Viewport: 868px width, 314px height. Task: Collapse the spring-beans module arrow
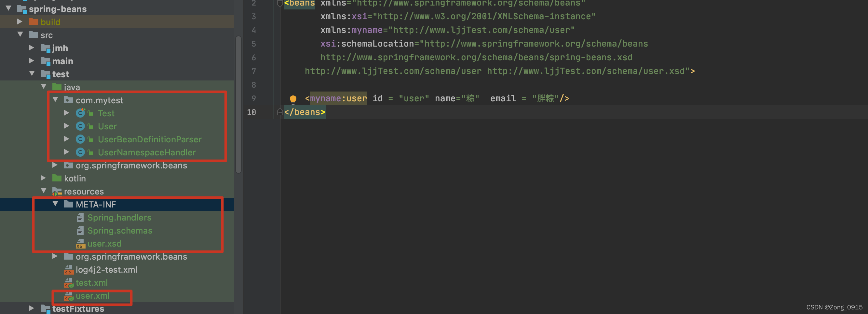(9, 8)
